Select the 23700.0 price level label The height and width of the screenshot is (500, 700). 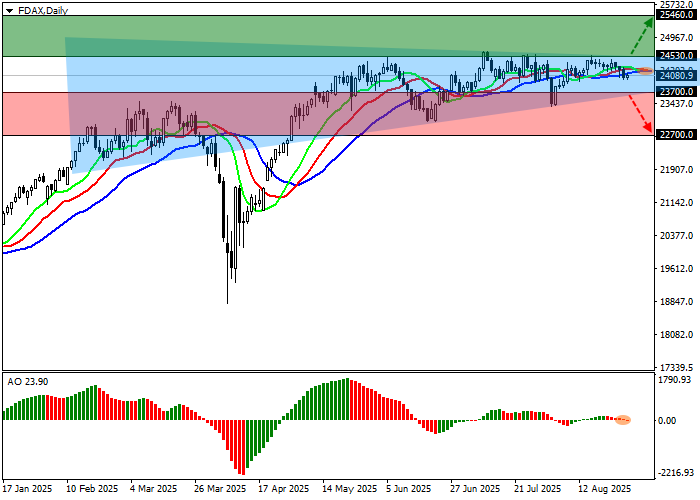[676, 92]
